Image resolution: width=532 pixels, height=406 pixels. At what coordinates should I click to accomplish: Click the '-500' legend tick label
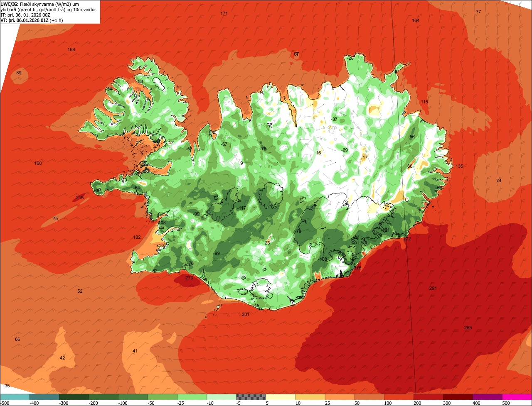(x=5, y=403)
